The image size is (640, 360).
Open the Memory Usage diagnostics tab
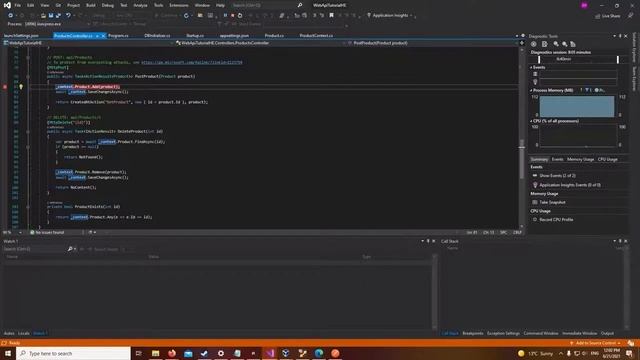click(x=580, y=160)
